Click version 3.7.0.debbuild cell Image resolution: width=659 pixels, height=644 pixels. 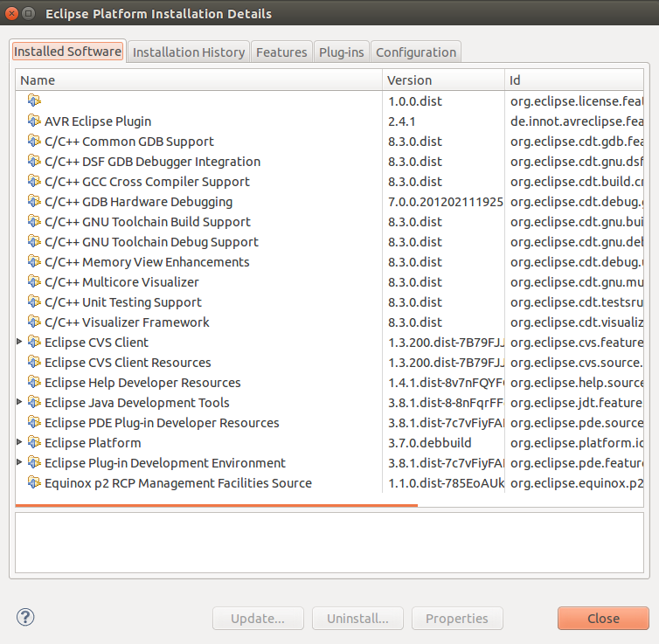[429, 443]
